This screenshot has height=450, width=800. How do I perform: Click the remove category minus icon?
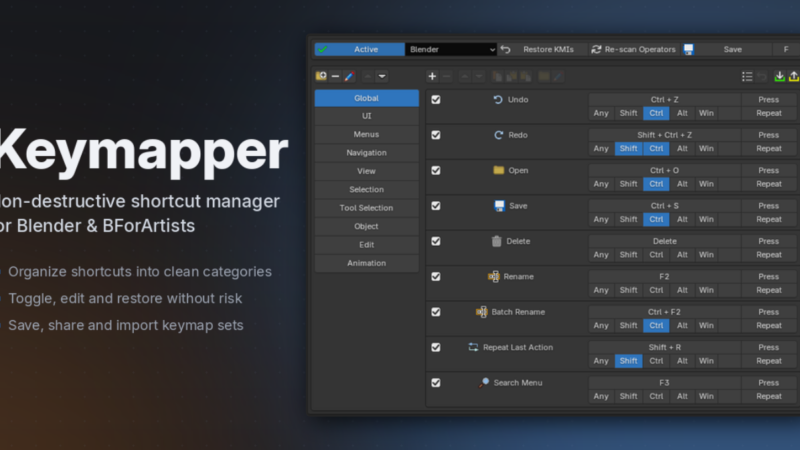(335, 76)
